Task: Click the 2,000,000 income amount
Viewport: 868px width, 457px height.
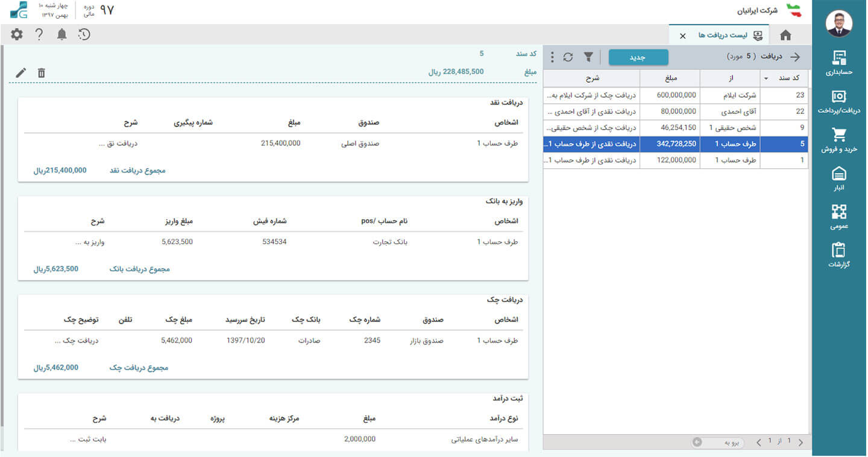Action: (x=360, y=439)
